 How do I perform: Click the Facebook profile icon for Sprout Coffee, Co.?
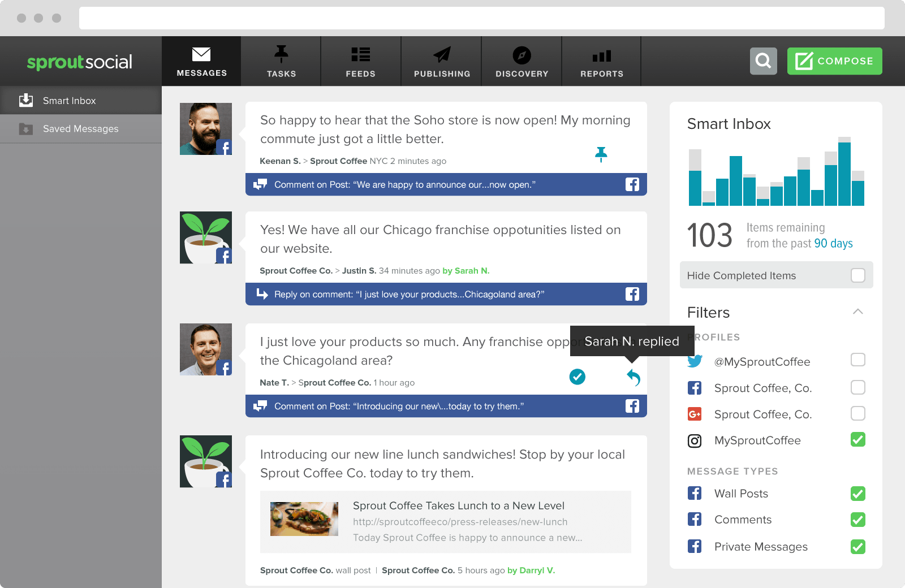tap(695, 388)
